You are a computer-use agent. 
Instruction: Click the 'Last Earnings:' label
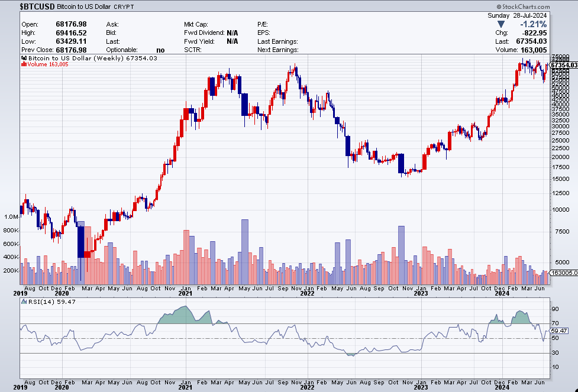click(277, 41)
